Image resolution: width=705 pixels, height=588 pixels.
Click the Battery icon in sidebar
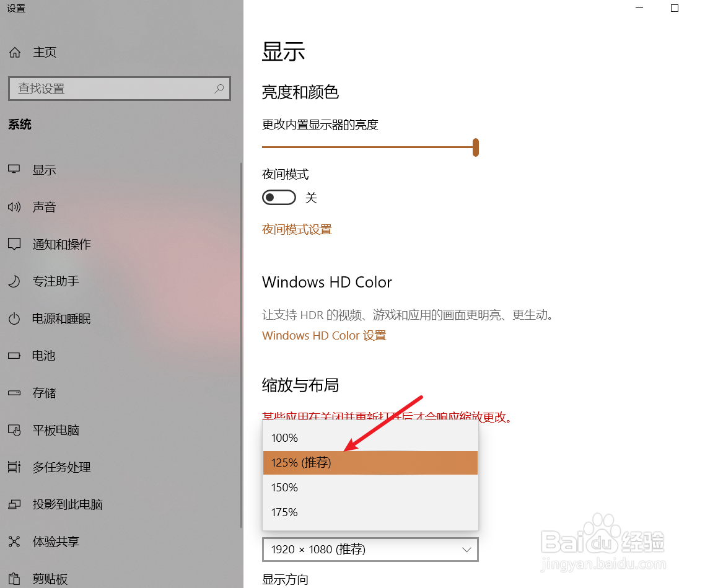[14, 356]
